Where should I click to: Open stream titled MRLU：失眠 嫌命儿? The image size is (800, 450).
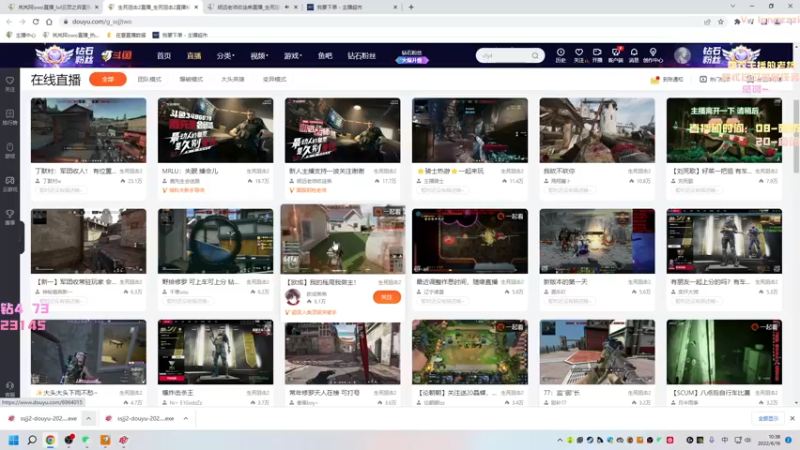190,171
